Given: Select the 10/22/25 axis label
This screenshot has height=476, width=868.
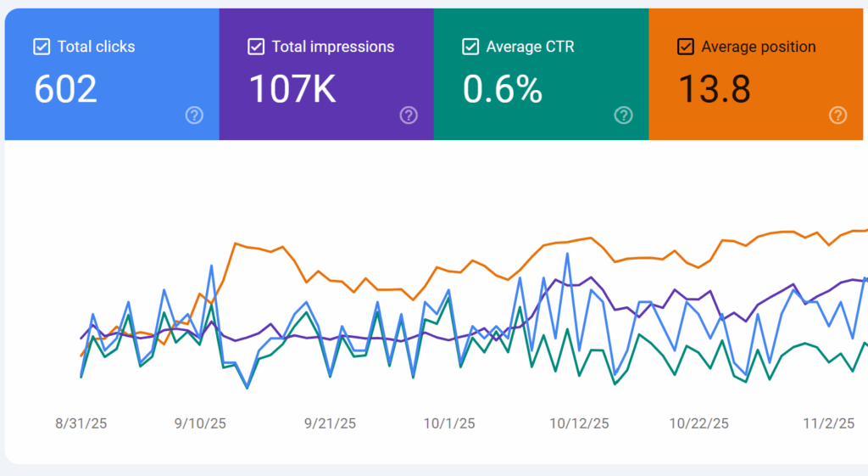Looking at the screenshot, I should click(698, 423).
